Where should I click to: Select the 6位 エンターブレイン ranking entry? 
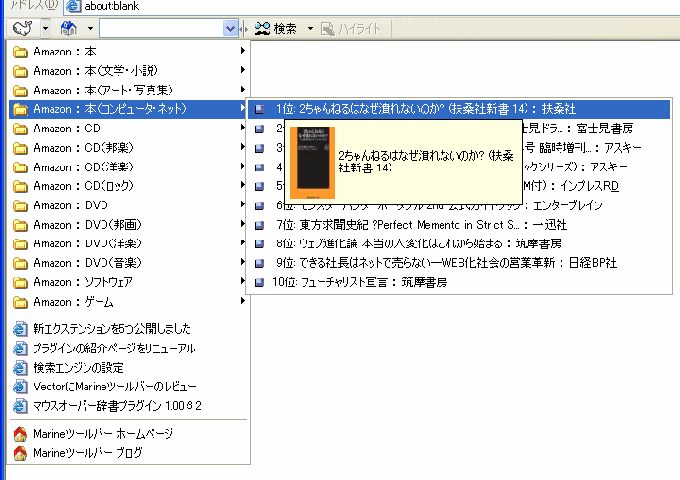(459, 205)
